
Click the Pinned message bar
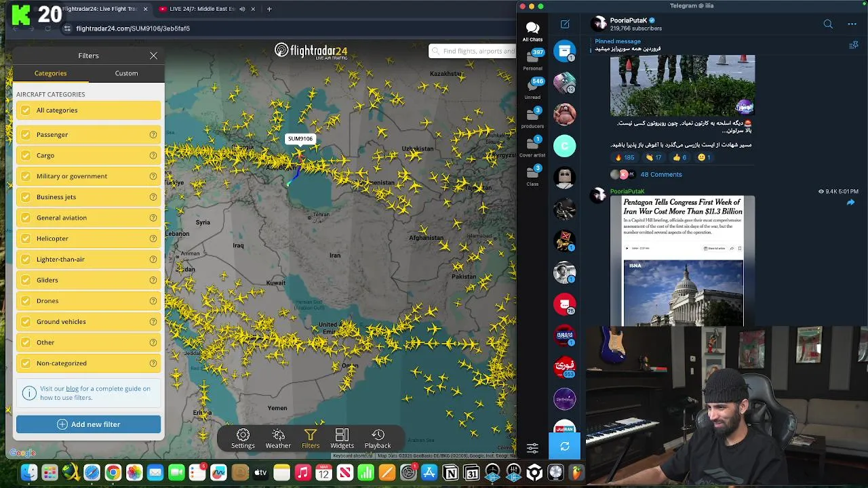click(x=719, y=45)
